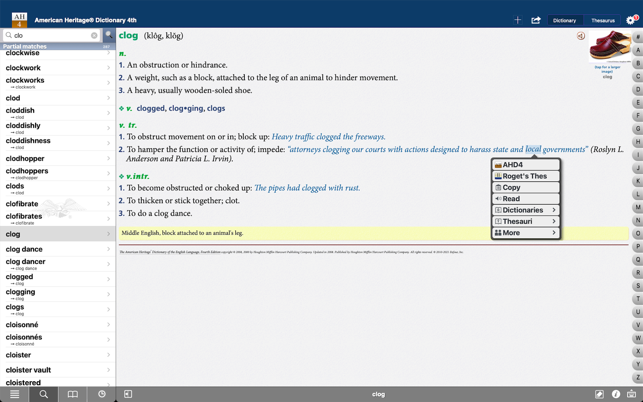Click the search input containing 'clo'
Viewport: 643px width, 402px height.
point(51,35)
